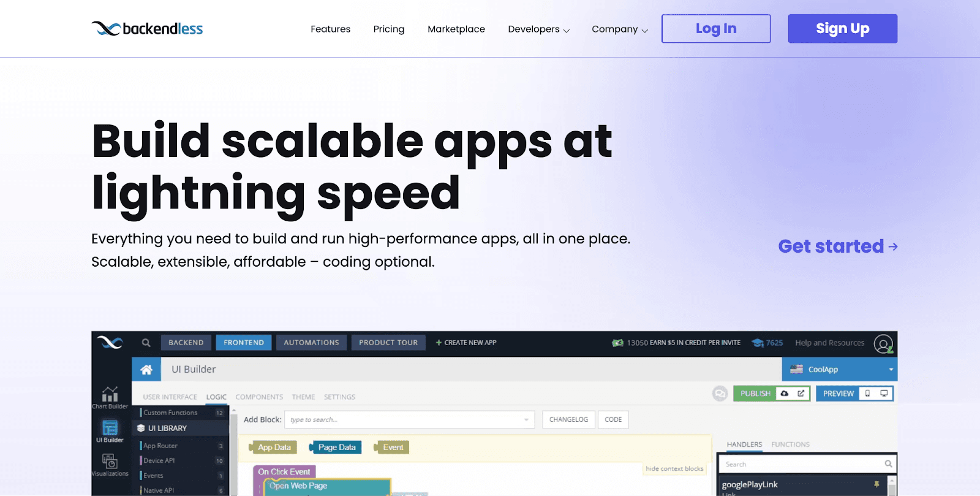Click the Get started link
Screen dimensions: 980x496
[838, 246]
